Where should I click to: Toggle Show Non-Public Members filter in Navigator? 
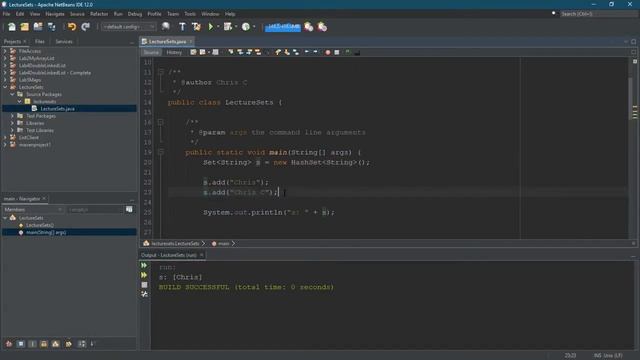(44, 344)
